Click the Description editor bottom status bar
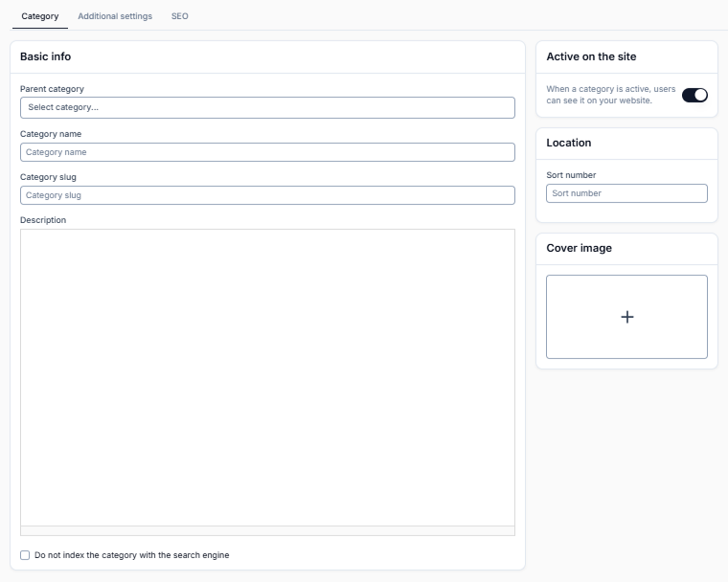This screenshot has height=582, width=728. click(267, 531)
